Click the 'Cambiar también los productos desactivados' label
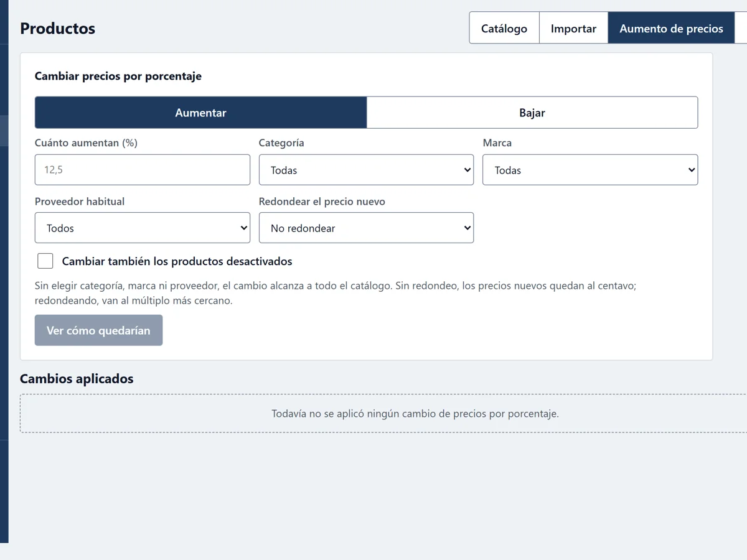 177,261
